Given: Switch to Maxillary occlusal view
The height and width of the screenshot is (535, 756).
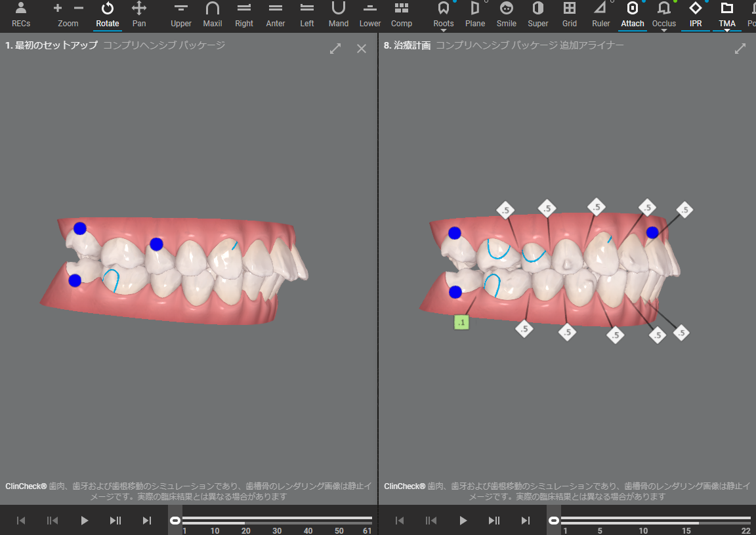Looking at the screenshot, I should point(213,14).
